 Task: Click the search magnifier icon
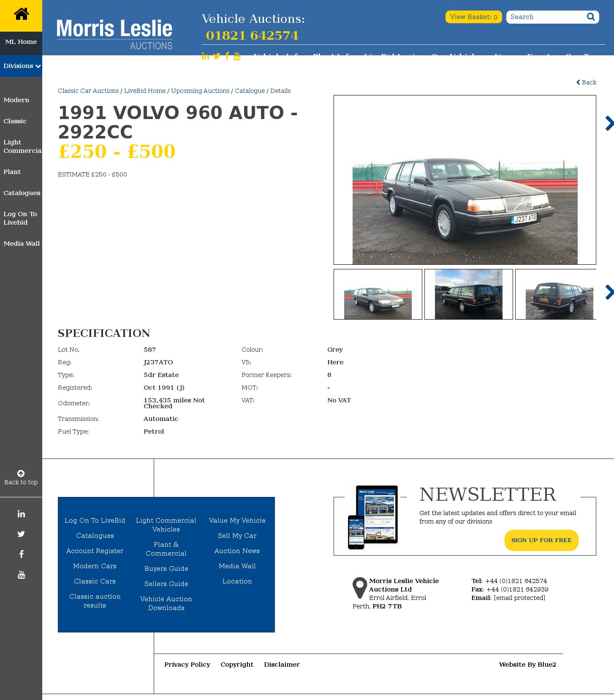coord(591,17)
